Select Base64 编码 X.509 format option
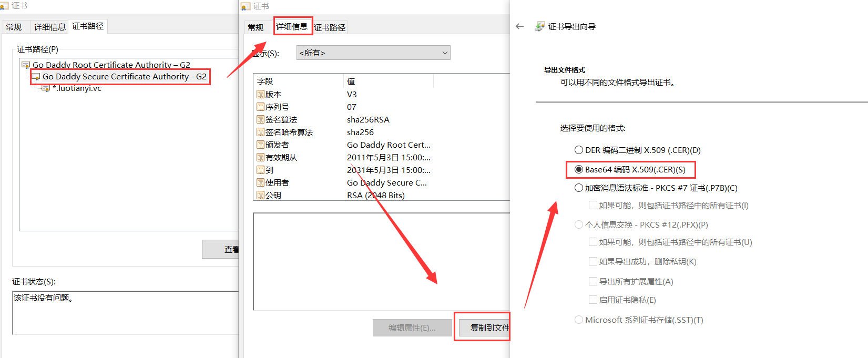 click(x=579, y=169)
